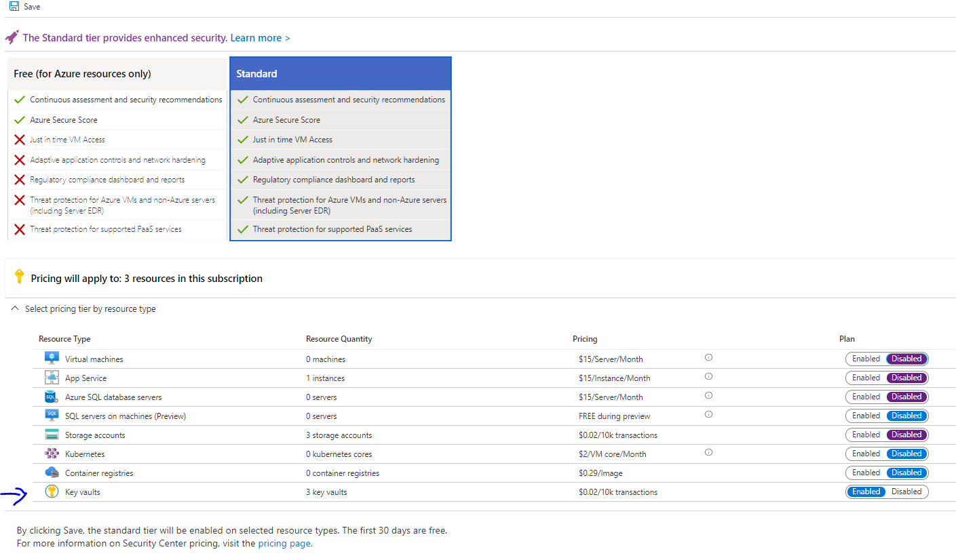Select the Free pricing tier card header
The image size is (956, 560).
click(x=117, y=74)
